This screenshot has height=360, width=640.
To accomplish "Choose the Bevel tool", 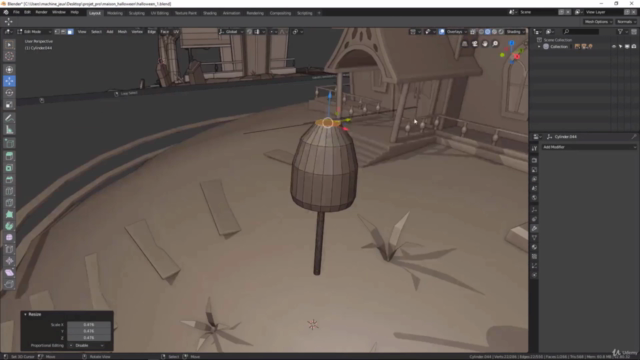I will 9,180.
